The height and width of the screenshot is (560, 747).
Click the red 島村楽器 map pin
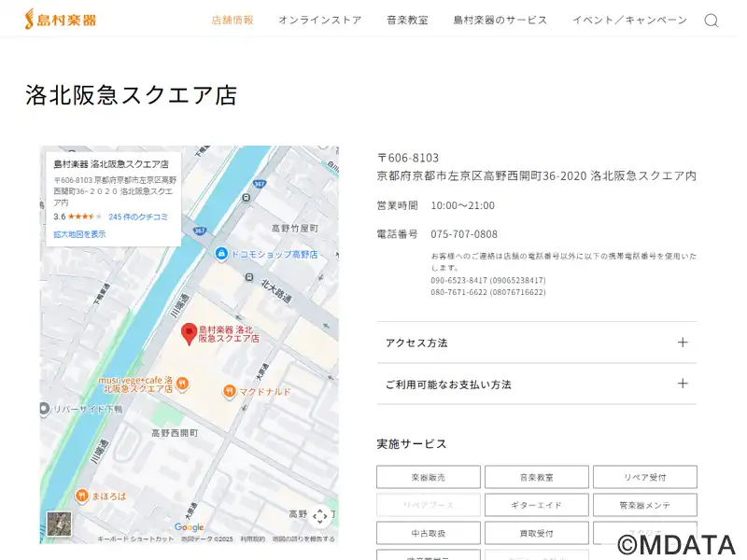190,334
